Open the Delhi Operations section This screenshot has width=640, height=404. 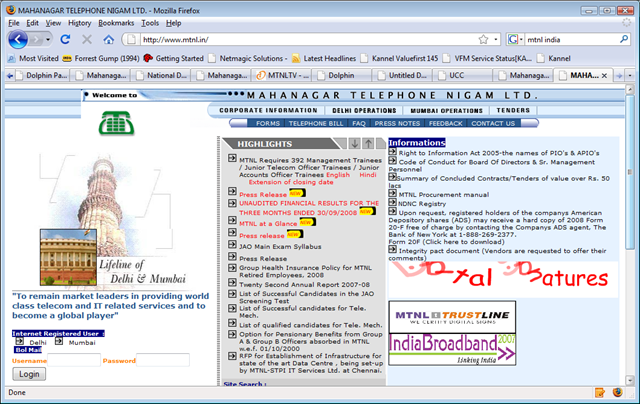point(364,111)
